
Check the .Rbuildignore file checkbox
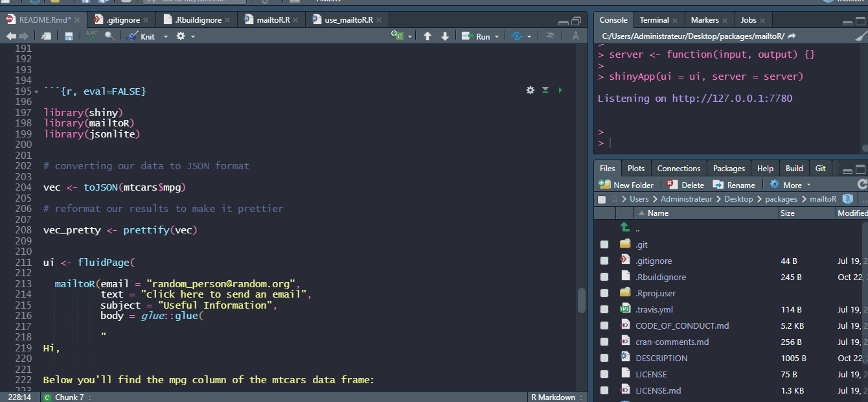(x=604, y=278)
